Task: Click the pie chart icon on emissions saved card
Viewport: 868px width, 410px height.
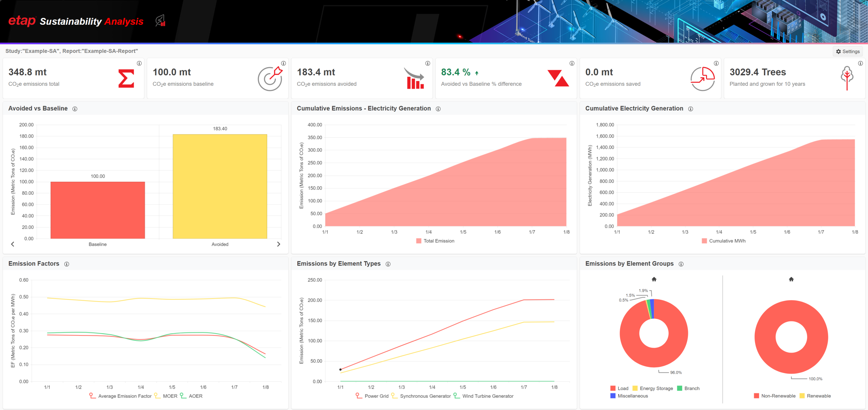Action: point(702,79)
